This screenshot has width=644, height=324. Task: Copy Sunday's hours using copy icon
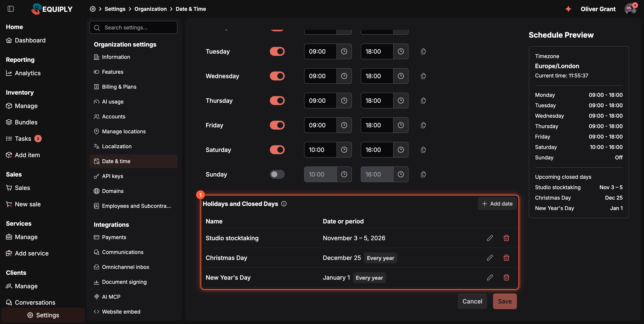click(423, 174)
